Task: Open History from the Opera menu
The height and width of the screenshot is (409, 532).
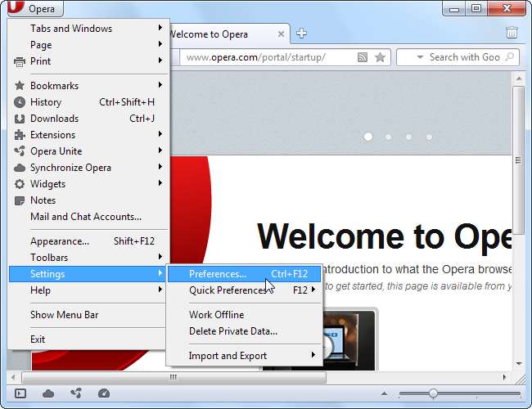Action: point(46,102)
